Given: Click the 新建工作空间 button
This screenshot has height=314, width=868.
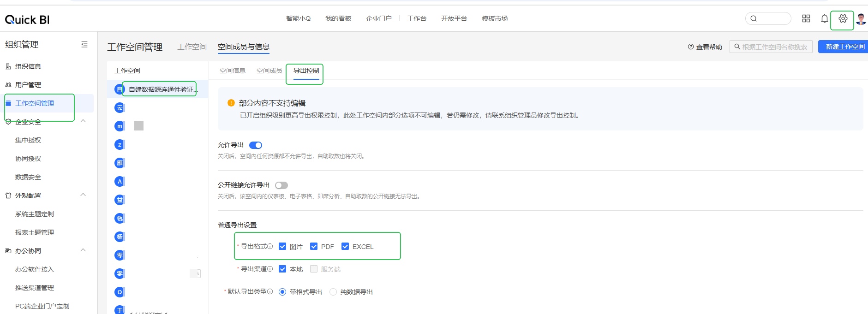Looking at the screenshot, I should pyautogui.click(x=844, y=47).
